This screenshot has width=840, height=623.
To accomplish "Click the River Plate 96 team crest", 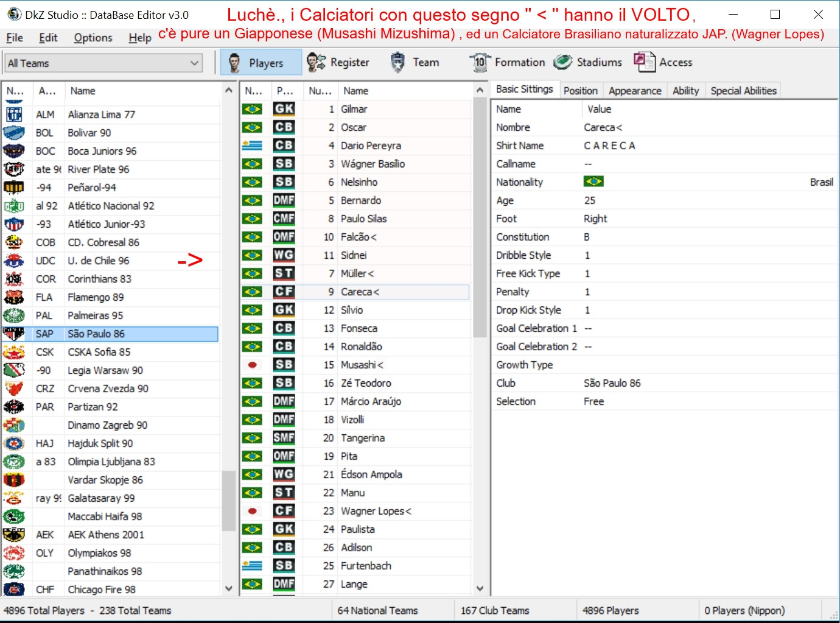I will tap(14, 169).
